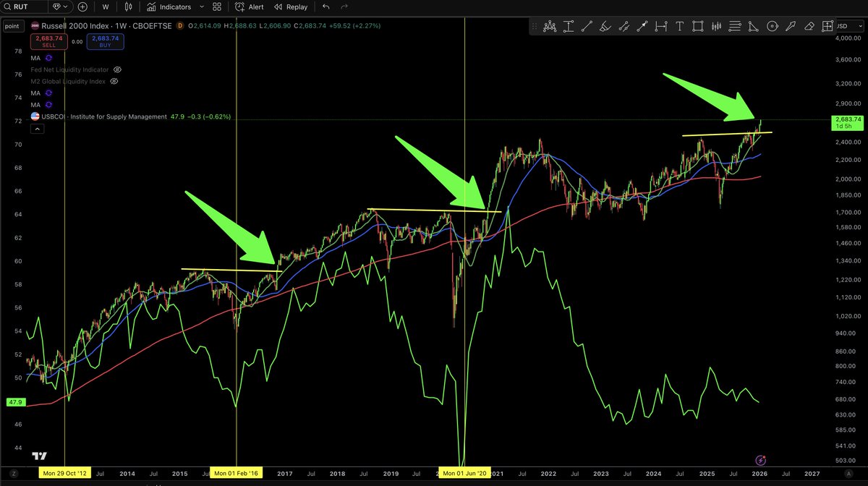This screenshot has width=868, height=486.
Task: Select the W weekly timeframe
Action: pos(105,7)
